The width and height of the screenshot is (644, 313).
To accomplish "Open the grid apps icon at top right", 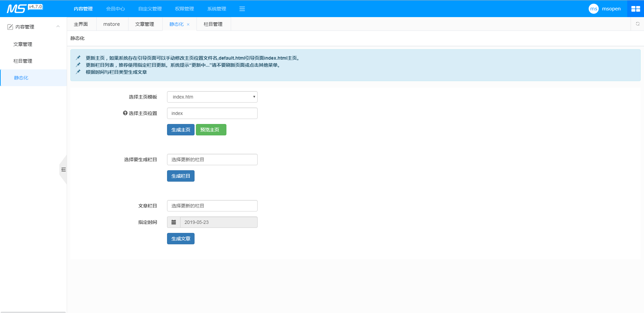I will pos(636,9).
